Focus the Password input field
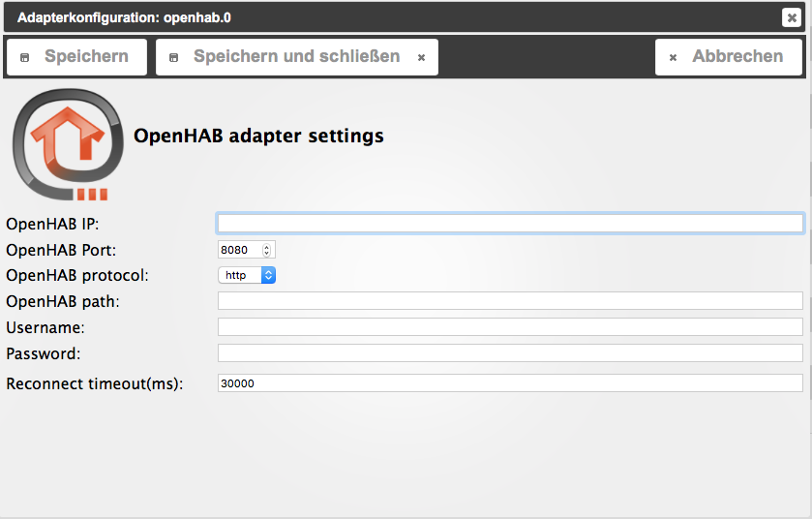812x519 pixels. pos(510,353)
